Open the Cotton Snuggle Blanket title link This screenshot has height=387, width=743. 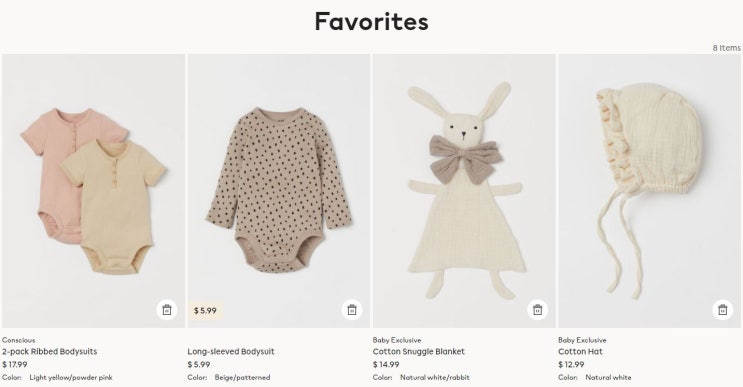pos(418,351)
